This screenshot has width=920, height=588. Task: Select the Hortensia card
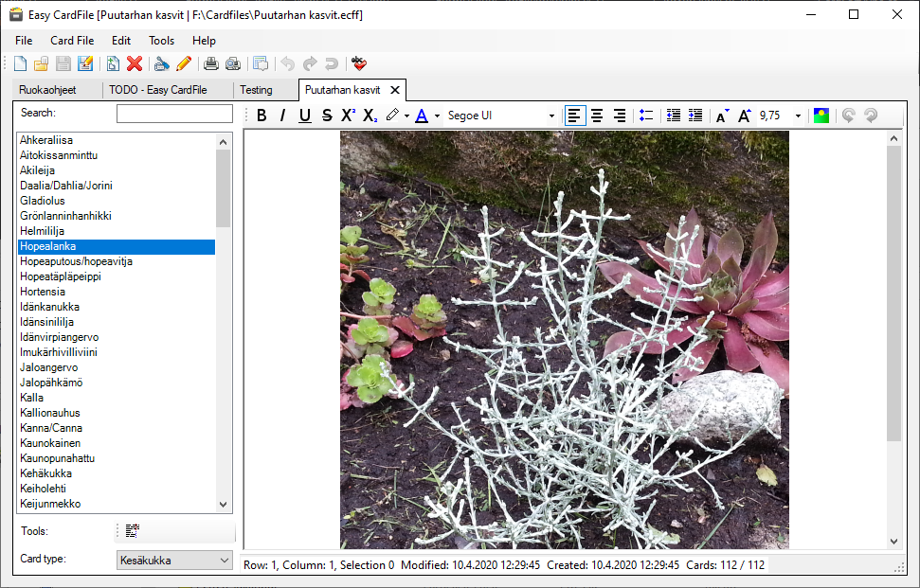[x=117, y=292]
